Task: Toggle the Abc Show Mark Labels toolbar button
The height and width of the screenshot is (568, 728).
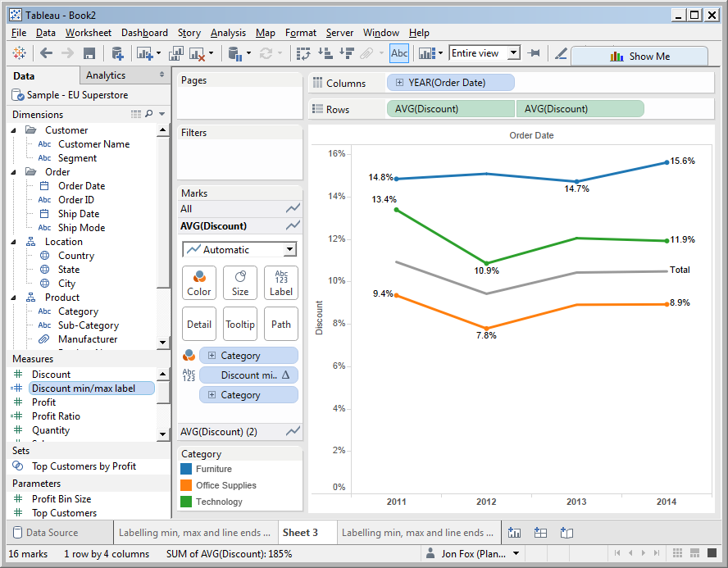Action: (399, 52)
